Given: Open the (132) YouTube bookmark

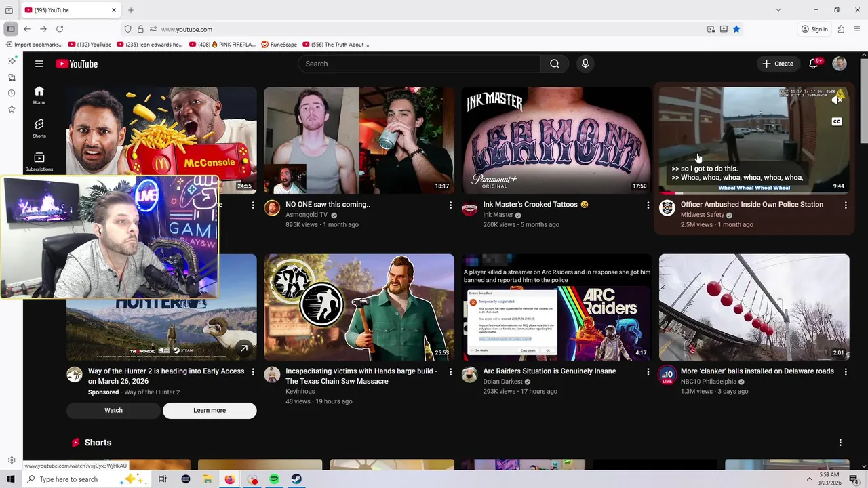Looking at the screenshot, I should pyautogui.click(x=90, y=45).
